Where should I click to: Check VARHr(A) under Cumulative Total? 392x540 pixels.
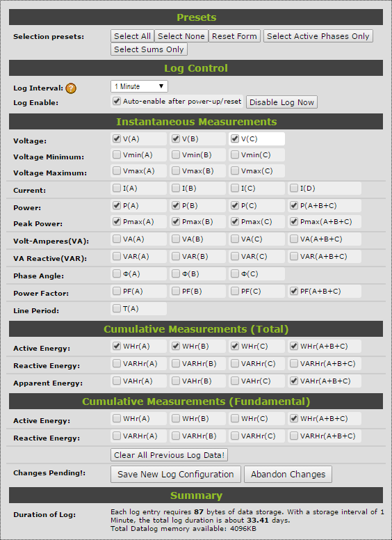click(117, 363)
